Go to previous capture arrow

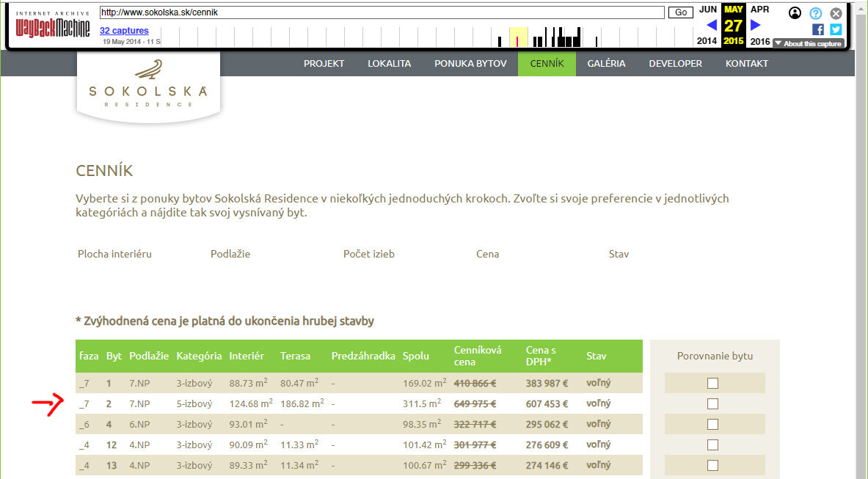710,26
